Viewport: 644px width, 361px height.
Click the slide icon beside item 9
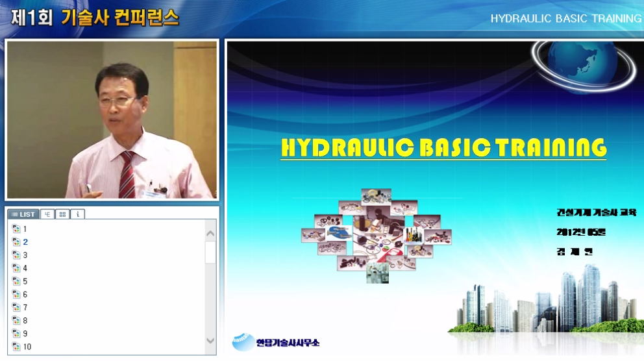(x=16, y=333)
